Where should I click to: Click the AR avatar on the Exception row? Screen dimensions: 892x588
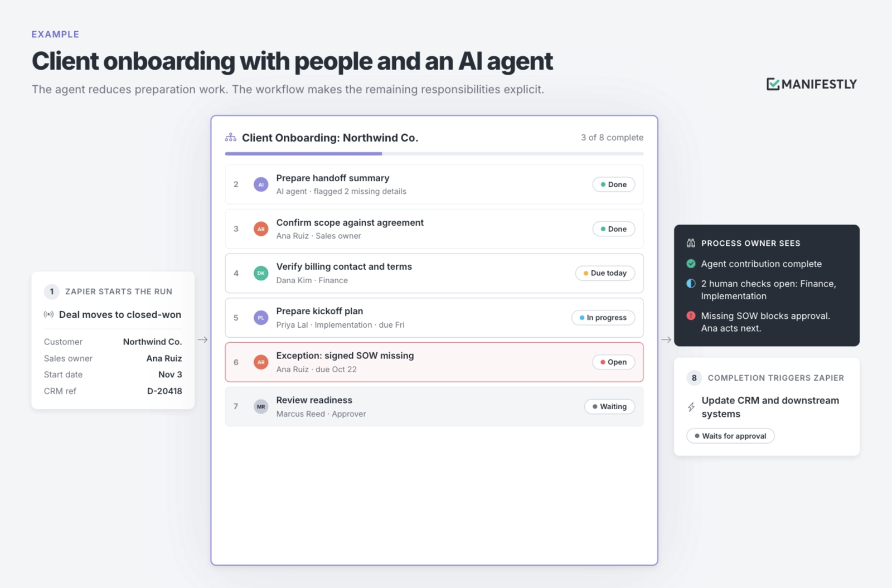coord(261,362)
